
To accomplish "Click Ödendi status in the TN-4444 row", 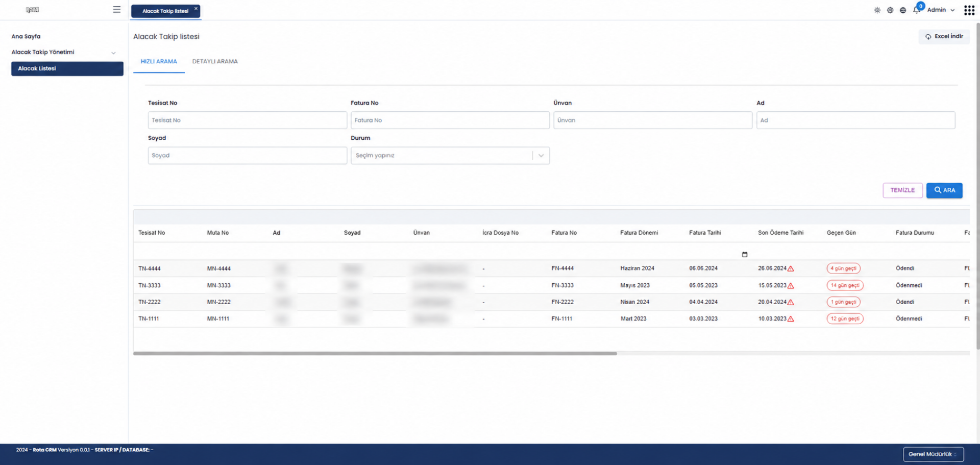I will (x=905, y=268).
